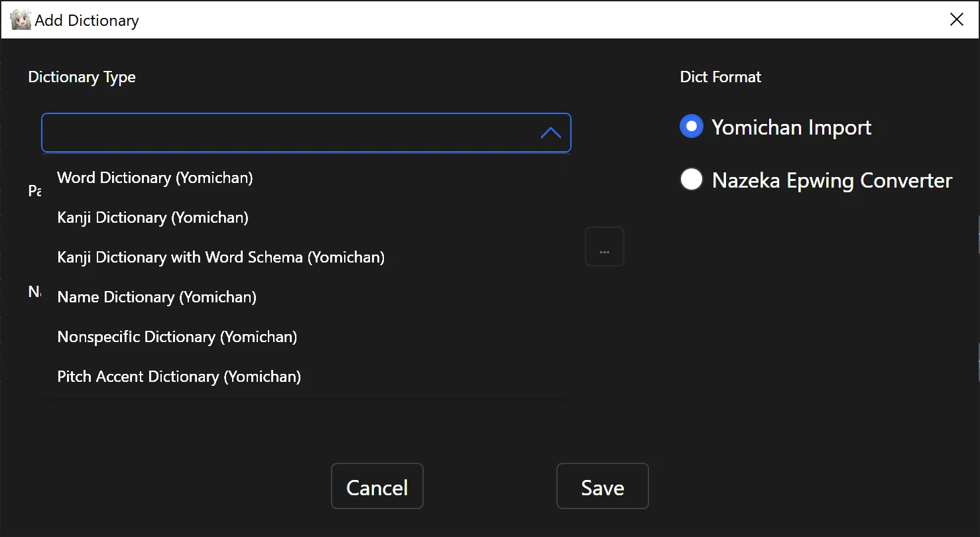Reselect the Yomichan Import radio control
Viewport: 980px width, 537px height.
point(691,127)
